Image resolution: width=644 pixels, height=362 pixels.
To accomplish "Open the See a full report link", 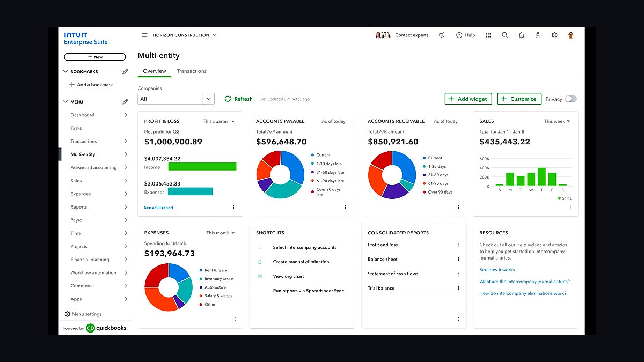I will [158, 208].
